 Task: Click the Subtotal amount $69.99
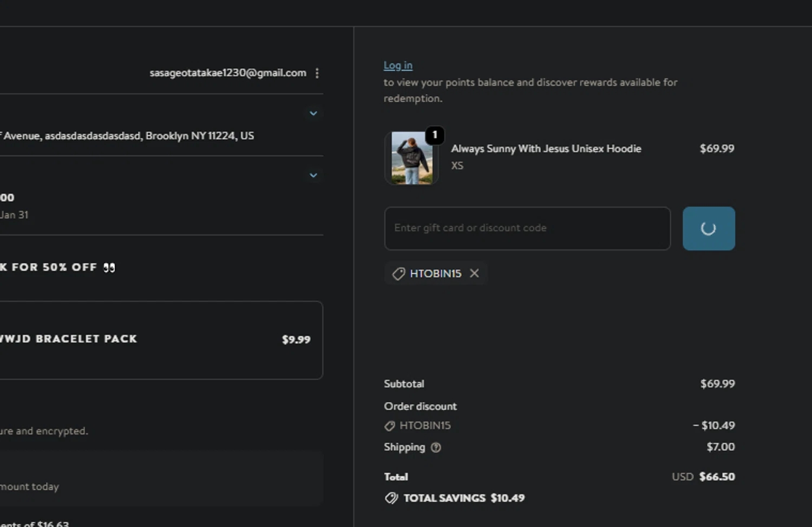(717, 384)
